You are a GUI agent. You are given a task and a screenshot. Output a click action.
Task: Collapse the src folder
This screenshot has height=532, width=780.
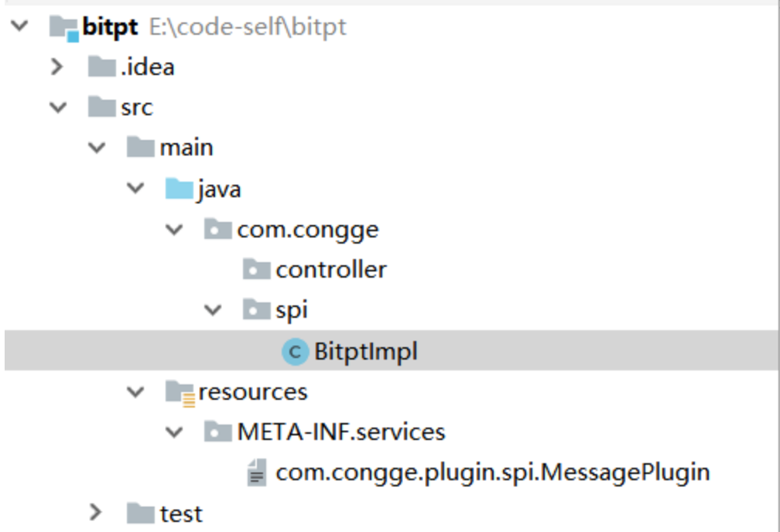point(58,107)
